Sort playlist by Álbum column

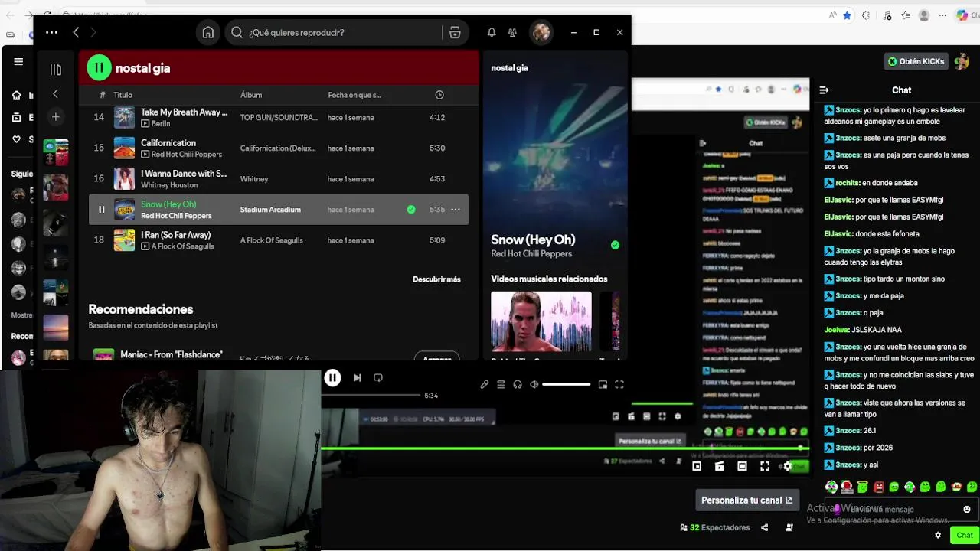251,95
